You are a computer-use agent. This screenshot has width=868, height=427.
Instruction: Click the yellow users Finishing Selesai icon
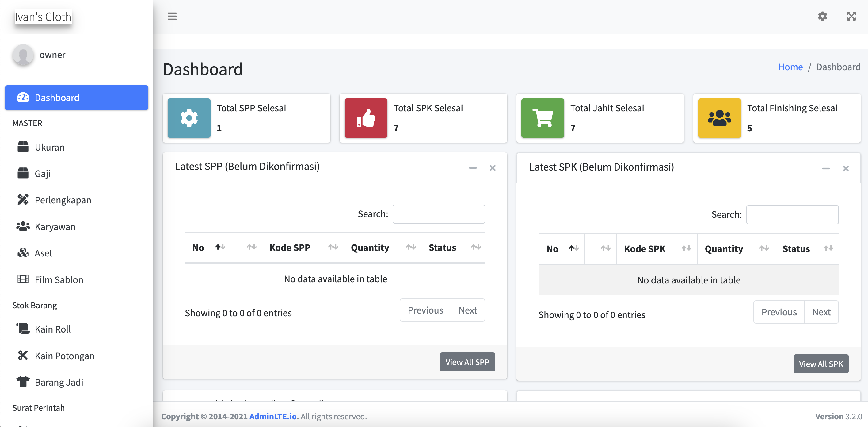tap(719, 118)
